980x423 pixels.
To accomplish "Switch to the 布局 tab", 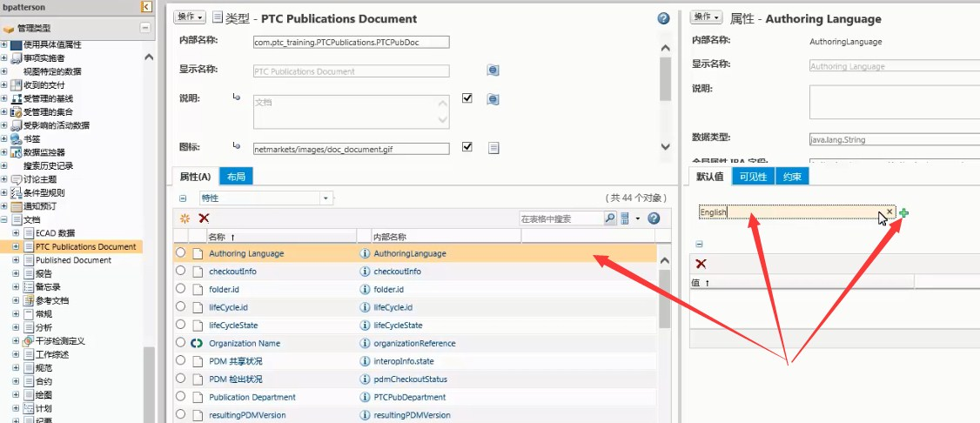I will pyautogui.click(x=236, y=177).
